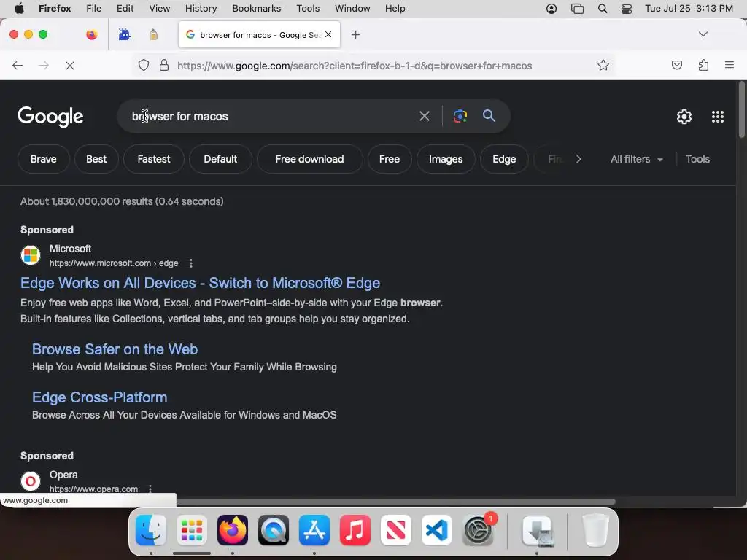The height and width of the screenshot is (560, 747).
Task: Open the File menu
Action: click(93, 9)
